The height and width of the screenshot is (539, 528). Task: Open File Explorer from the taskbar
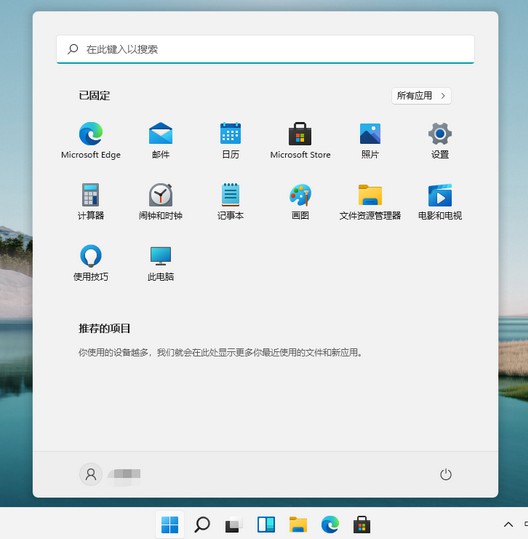(298, 525)
